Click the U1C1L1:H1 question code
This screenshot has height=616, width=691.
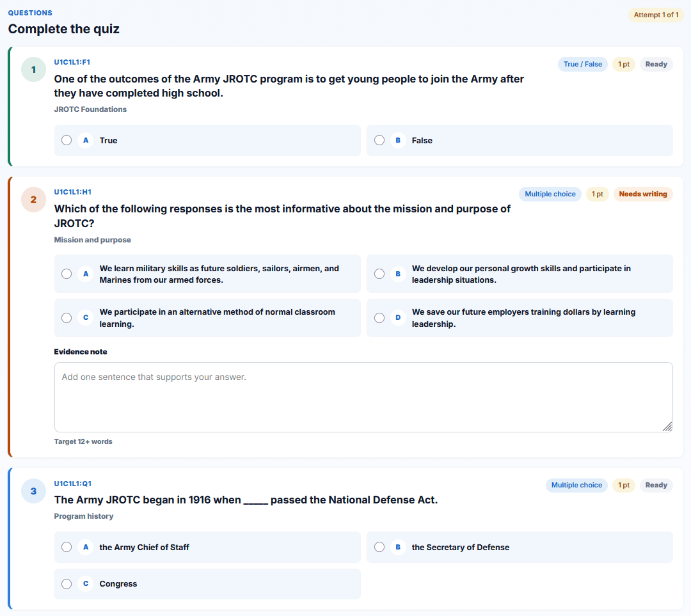[x=73, y=192]
